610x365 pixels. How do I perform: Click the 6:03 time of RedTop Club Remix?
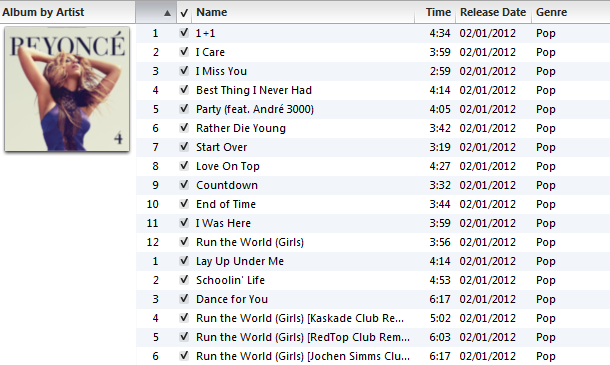pos(440,337)
